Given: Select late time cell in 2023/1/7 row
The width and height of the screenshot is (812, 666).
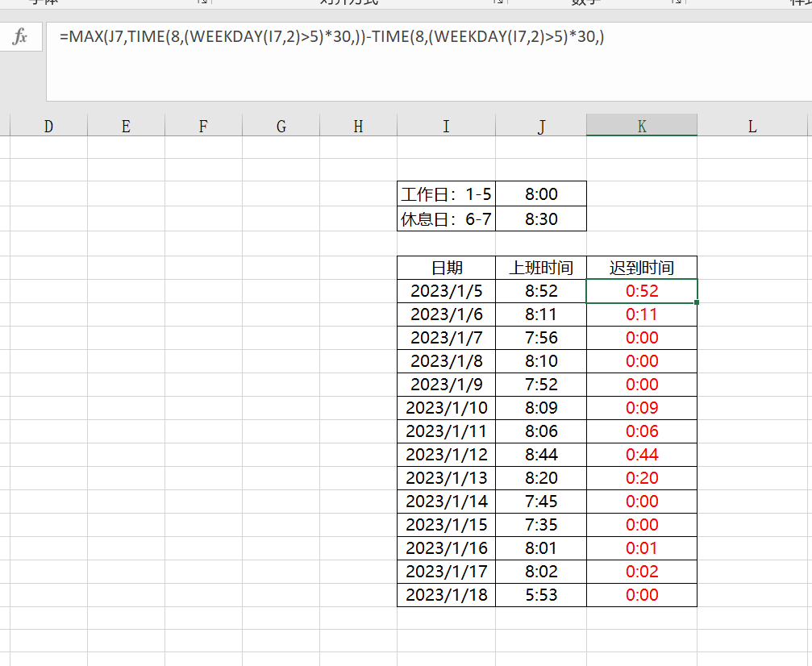Looking at the screenshot, I should coord(642,338).
